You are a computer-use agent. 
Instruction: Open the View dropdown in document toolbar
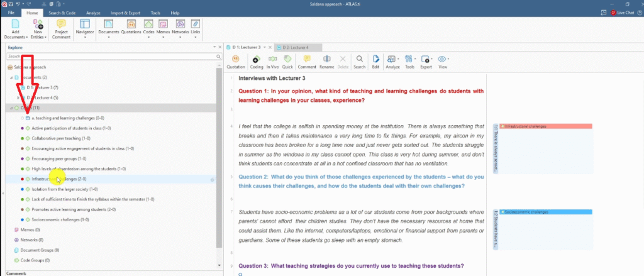443,61
